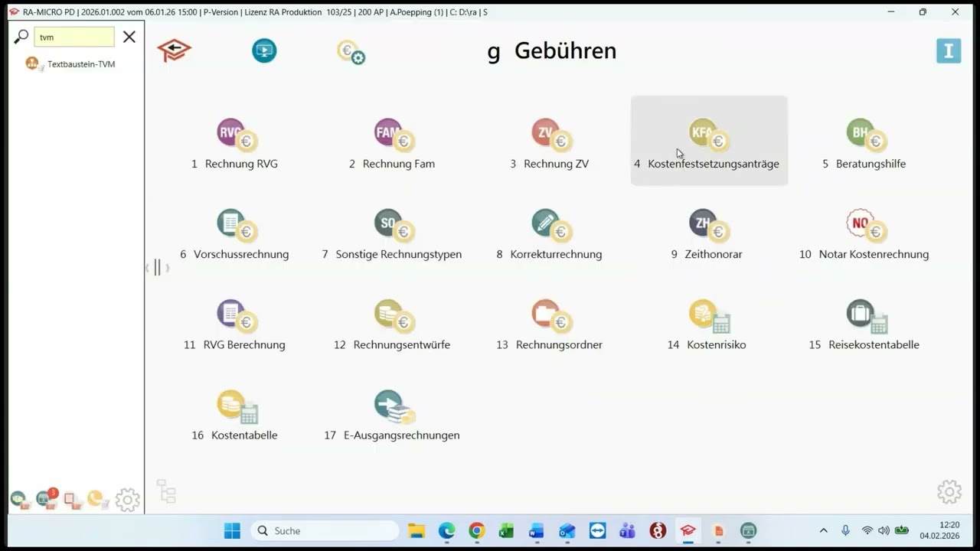Open Beratungshilfe module
980x551 pixels.
click(x=864, y=144)
